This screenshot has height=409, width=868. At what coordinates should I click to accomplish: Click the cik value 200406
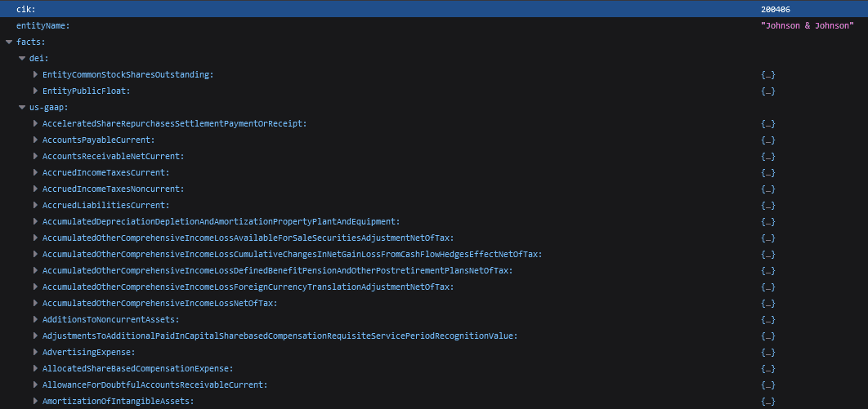tap(776, 10)
